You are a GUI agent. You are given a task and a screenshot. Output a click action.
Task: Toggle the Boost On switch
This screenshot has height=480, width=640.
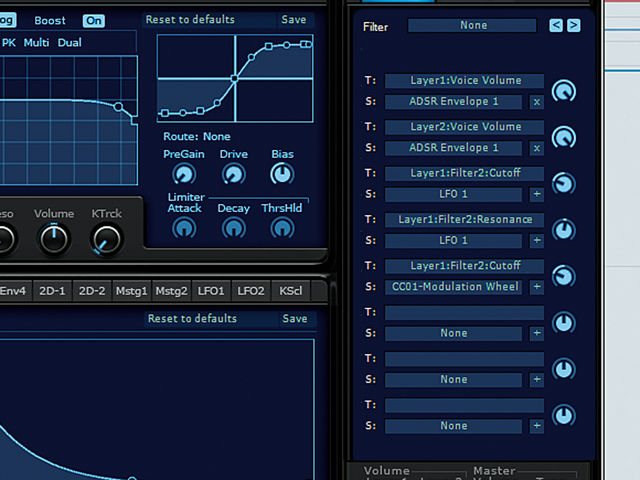click(94, 21)
